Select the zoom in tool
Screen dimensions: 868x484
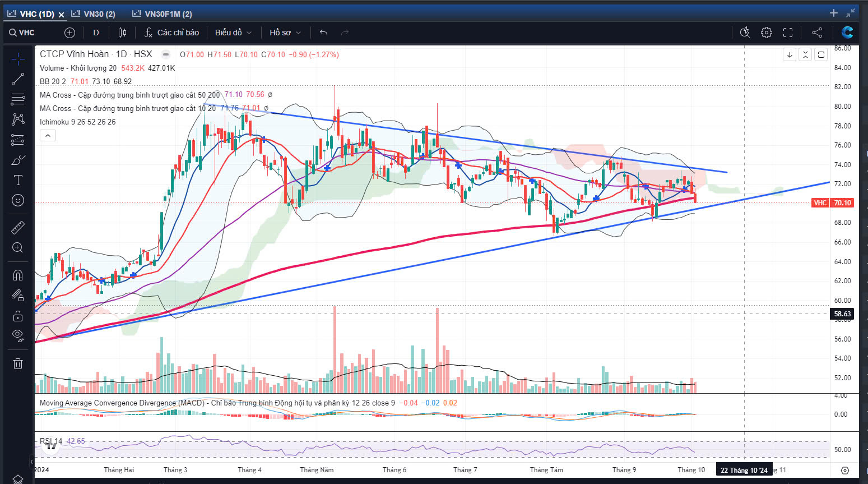coord(18,247)
